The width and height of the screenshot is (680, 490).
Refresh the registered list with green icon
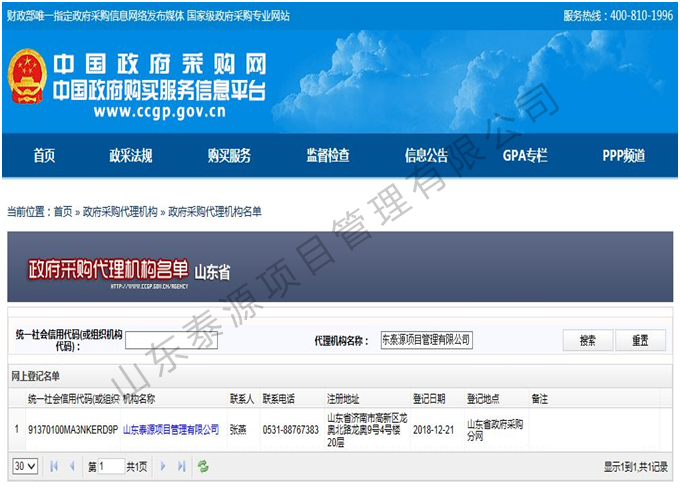203,466
